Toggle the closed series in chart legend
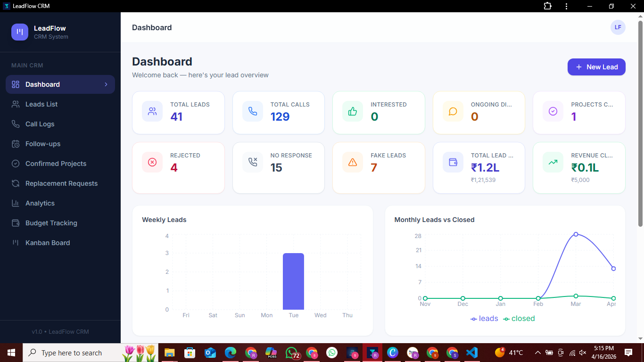Viewport: 644px width, 362px height. coord(519,319)
